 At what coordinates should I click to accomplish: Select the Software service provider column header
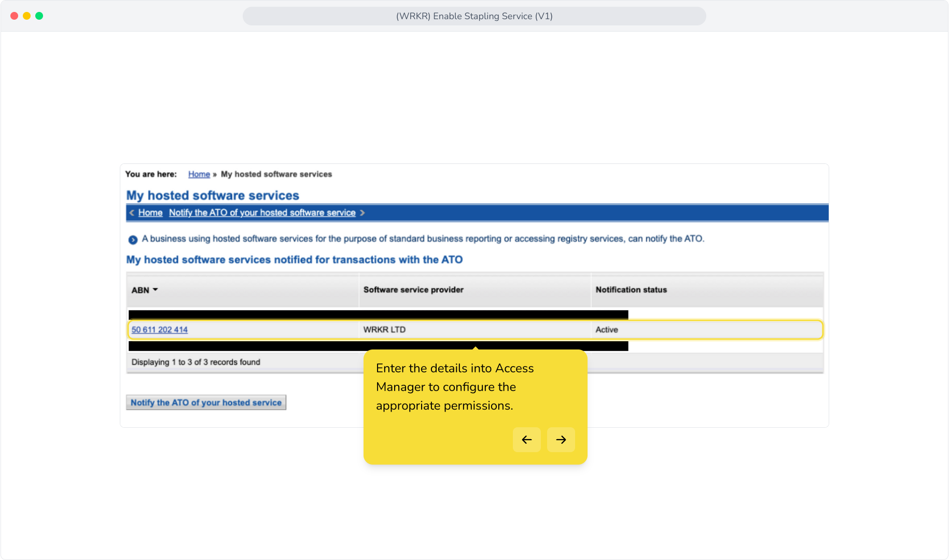(413, 290)
